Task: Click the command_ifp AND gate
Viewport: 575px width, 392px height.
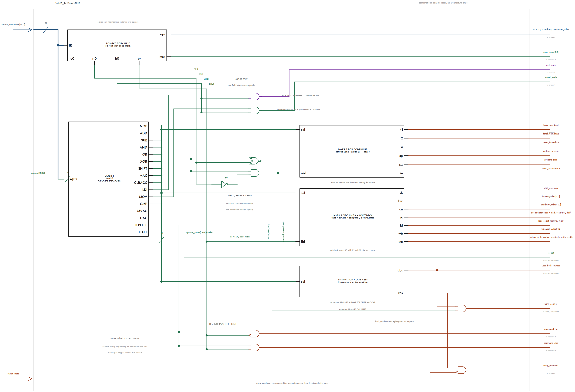Action: (x=255, y=333)
